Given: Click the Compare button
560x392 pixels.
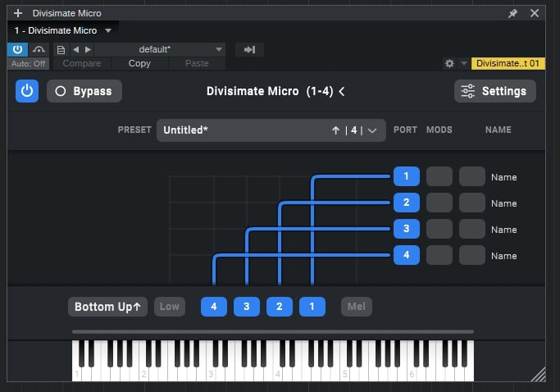Looking at the screenshot, I should (x=82, y=64).
